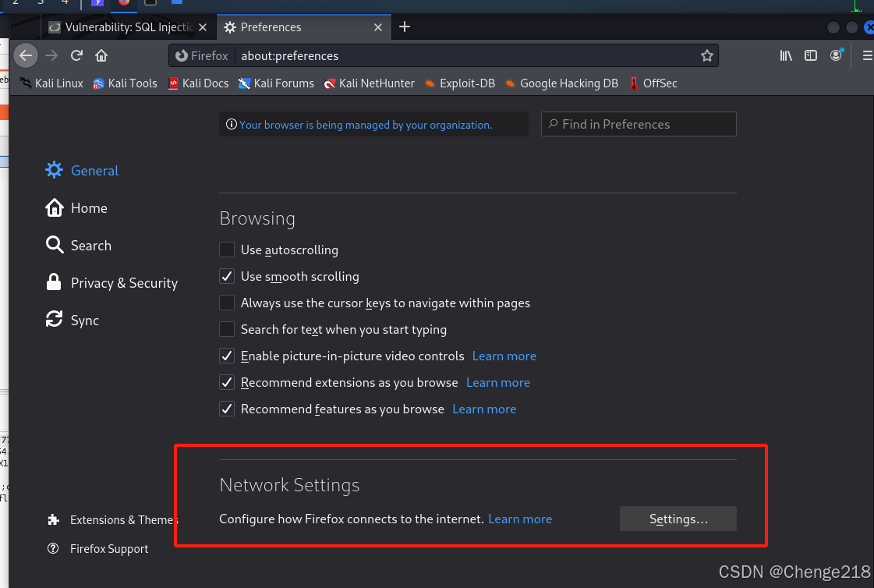Close the Preferences tab
The height and width of the screenshot is (588, 874).
378,27
